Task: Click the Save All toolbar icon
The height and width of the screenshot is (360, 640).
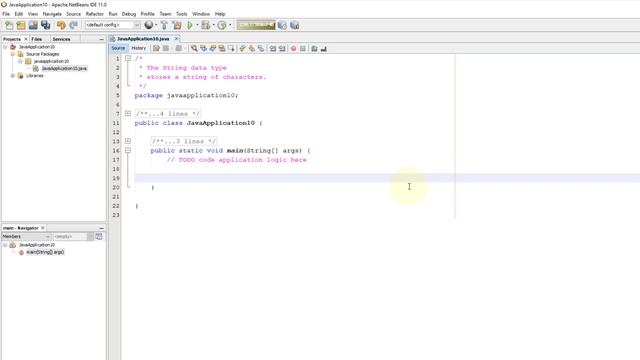Action: (45, 25)
